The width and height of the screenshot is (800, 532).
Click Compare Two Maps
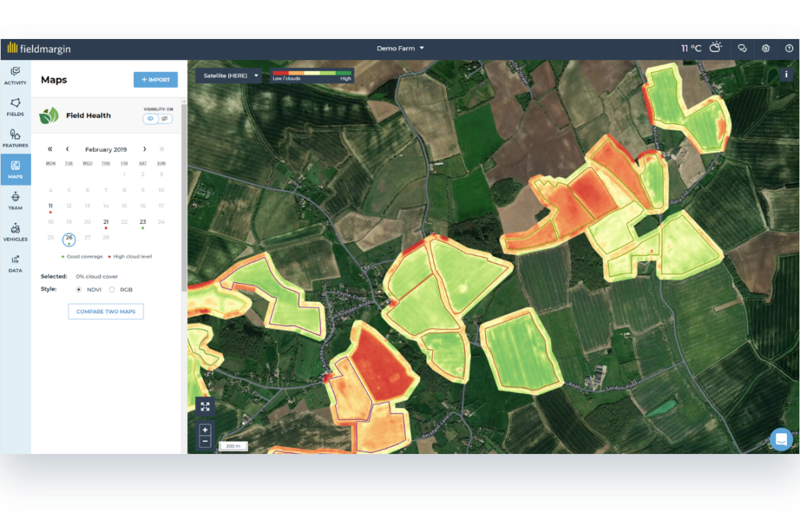pyautogui.click(x=105, y=311)
